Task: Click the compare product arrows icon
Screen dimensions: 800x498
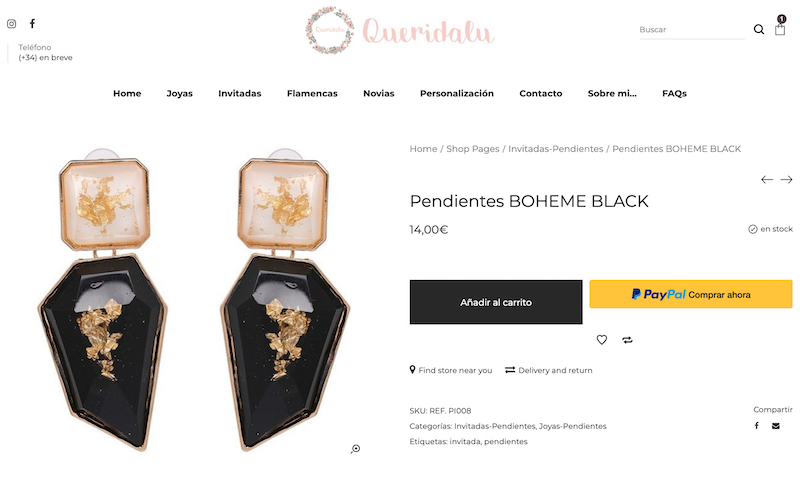Action: 627,340
